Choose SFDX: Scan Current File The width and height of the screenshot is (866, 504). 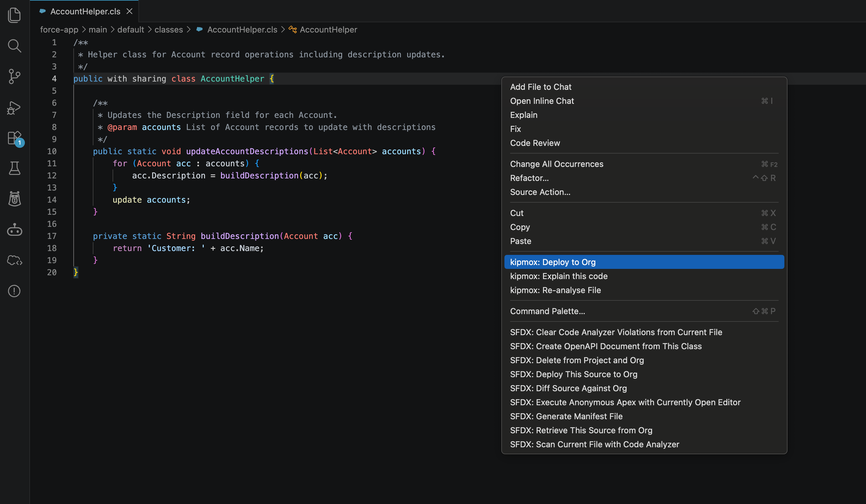click(x=644, y=445)
